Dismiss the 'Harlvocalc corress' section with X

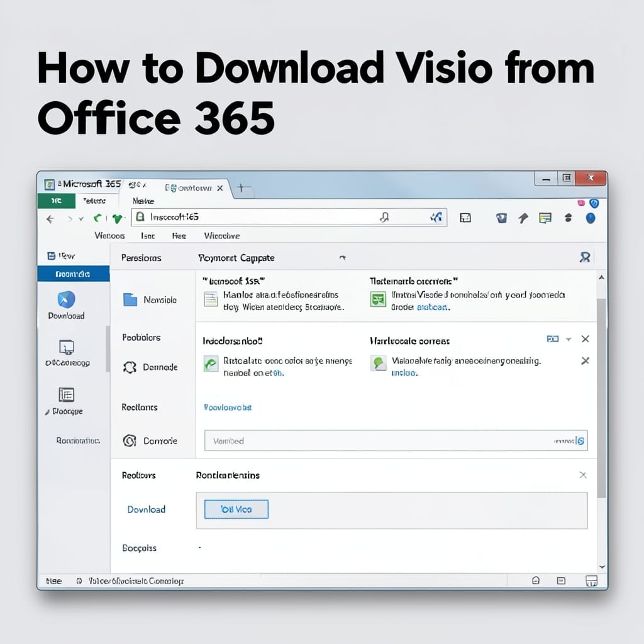pos(586,339)
